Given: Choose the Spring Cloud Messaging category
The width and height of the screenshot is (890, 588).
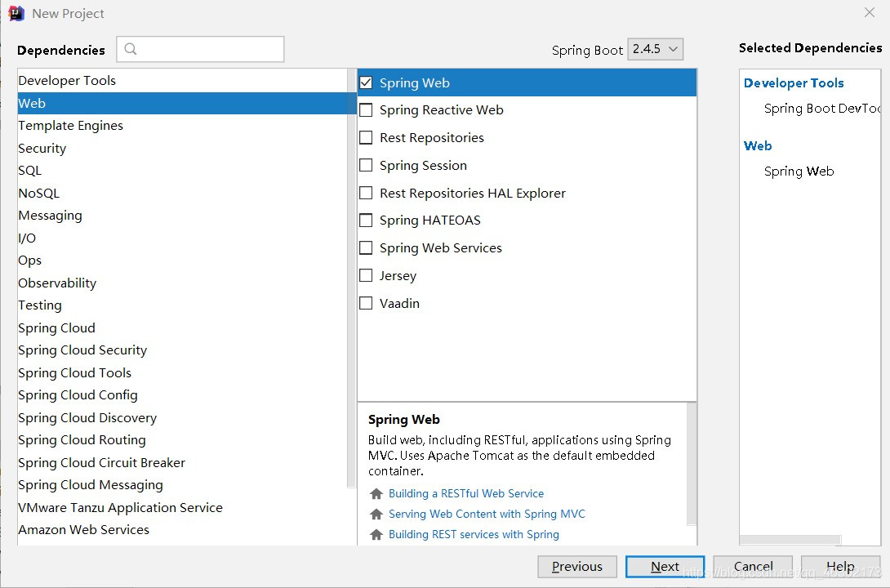Looking at the screenshot, I should pyautogui.click(x=182, y=485).
